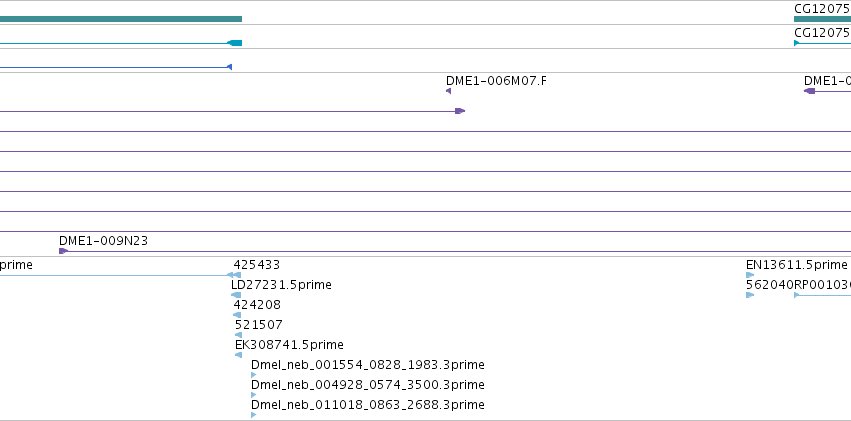Click the thick cyan transcript exon end
This screenshot has height=421, width=851.
click(x=234, y=43)
